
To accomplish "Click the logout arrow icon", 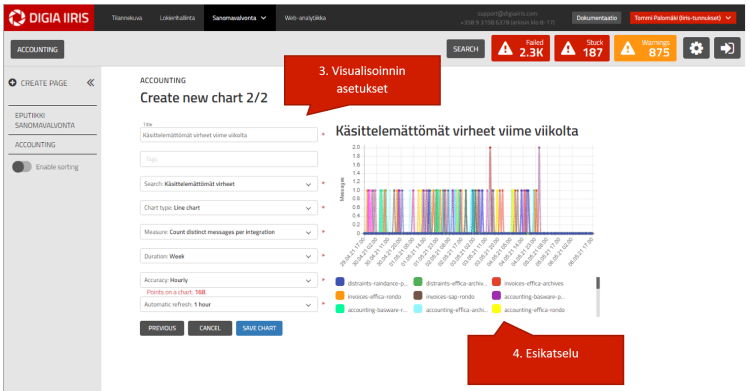I will point(727,48).
